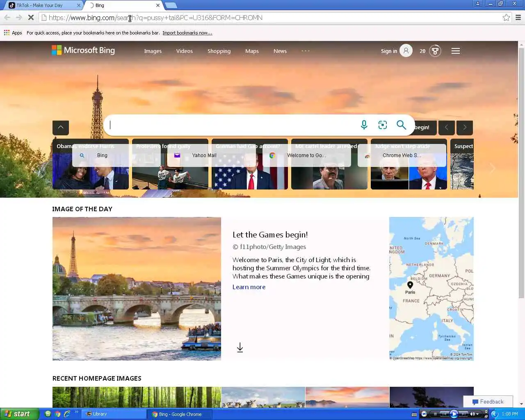The height and width of the screenshot is (420, 525).
Task: Open the Windows Start button
Action: click(19, 414)
